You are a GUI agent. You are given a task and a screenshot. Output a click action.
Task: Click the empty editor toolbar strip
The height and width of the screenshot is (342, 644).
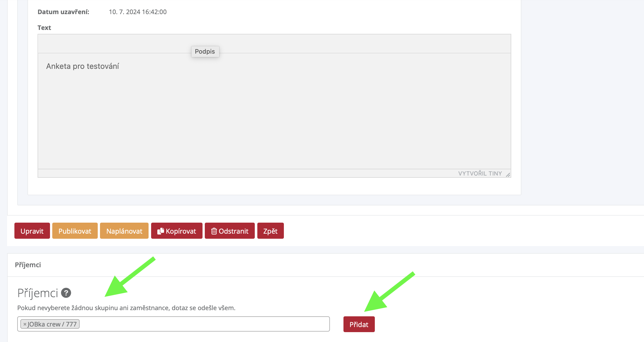(113, 44)
